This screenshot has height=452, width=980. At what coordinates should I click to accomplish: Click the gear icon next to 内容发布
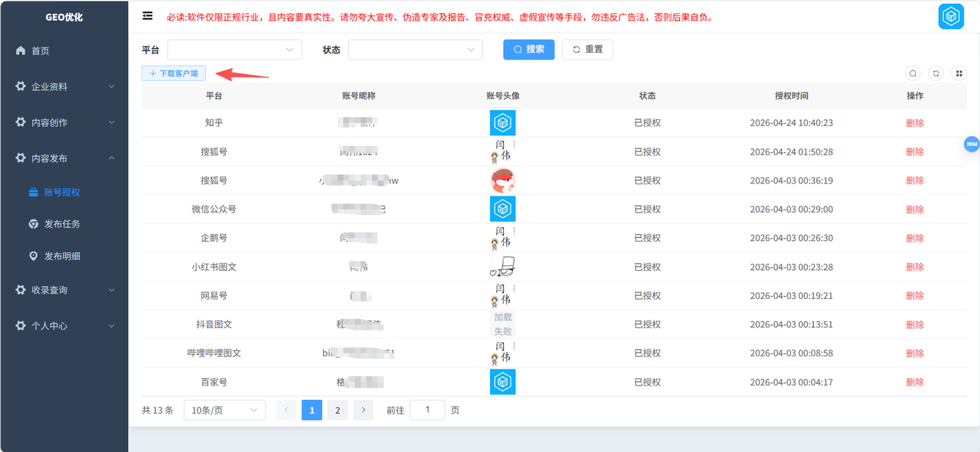[x=21, y=158]
